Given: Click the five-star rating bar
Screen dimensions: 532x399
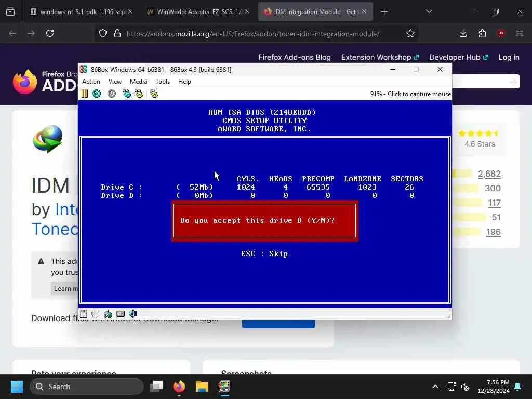Looking at the screenshot, I should click(462, 174).
